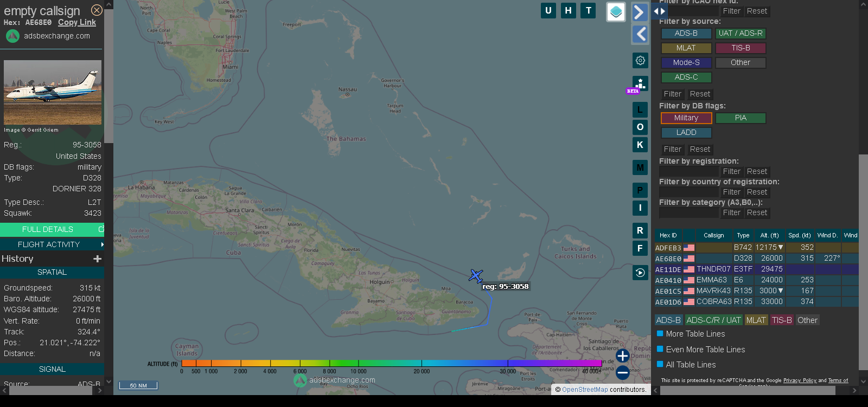
Task: Toggle the L map button
Action: point(640,109)
